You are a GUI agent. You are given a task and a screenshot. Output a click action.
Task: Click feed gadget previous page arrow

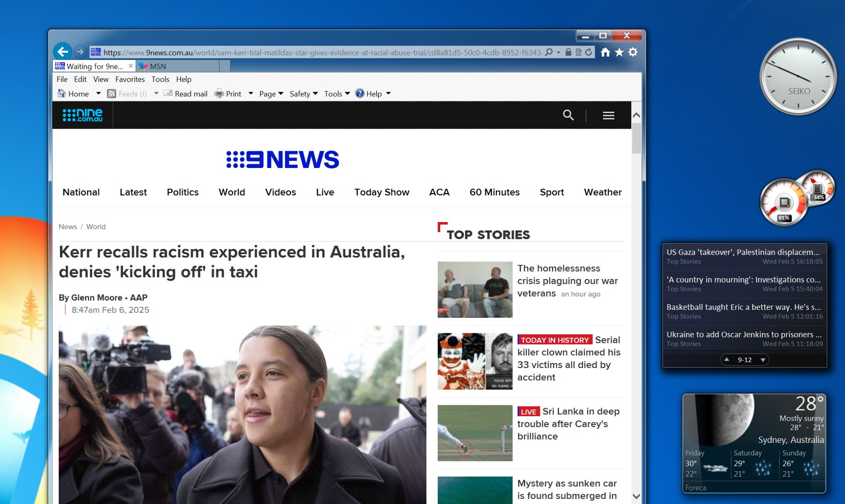[x=727, y=360]
